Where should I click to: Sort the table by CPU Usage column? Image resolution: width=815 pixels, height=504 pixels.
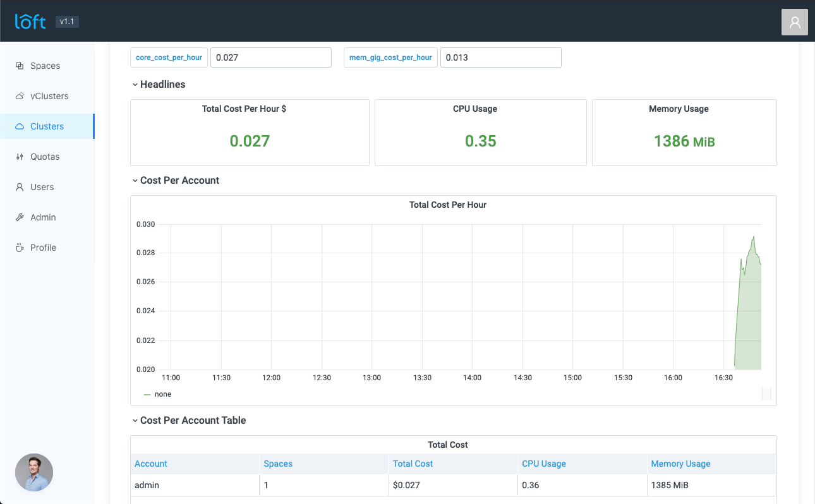(x=544, y=464)
